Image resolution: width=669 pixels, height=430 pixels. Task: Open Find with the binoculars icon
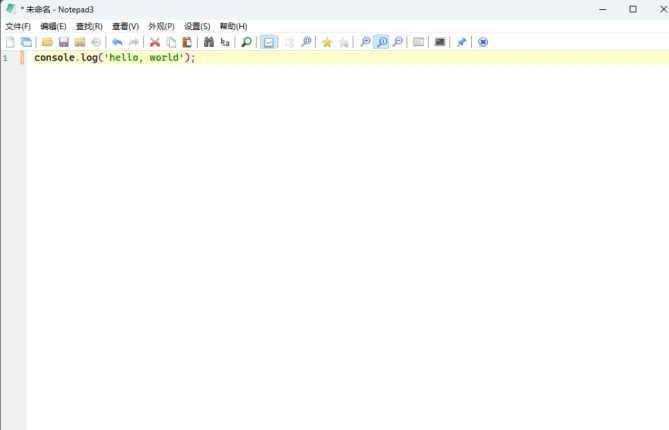click(x=209, y=42)
